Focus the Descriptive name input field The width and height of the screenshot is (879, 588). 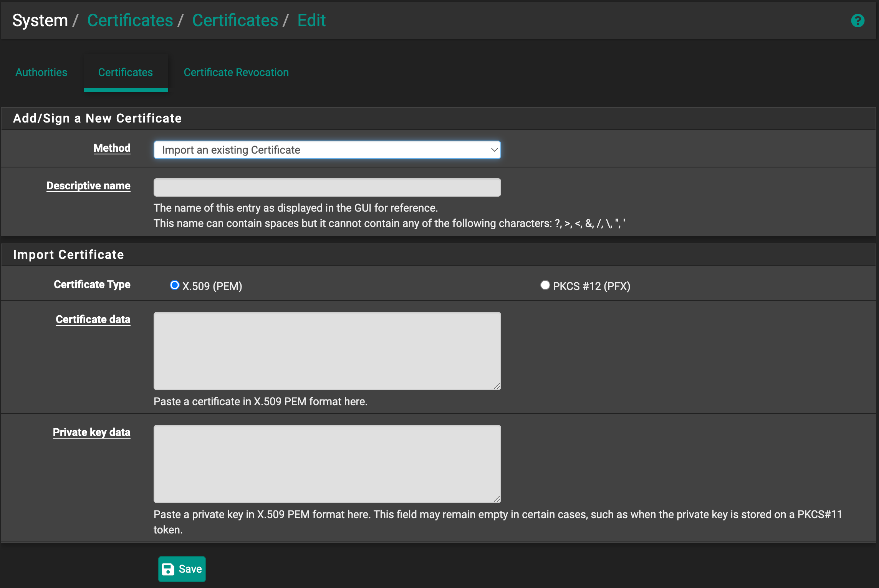327,187
